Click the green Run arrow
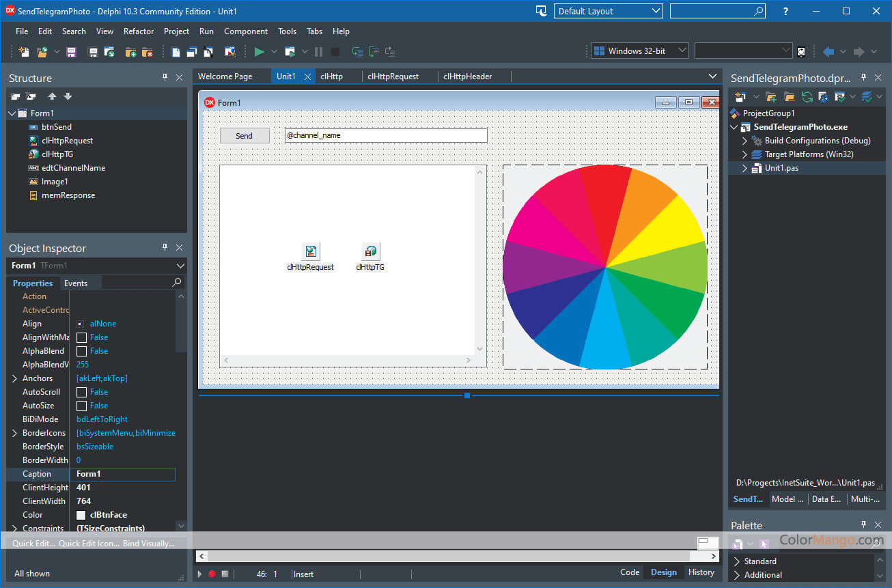 [x=259, y=52]
